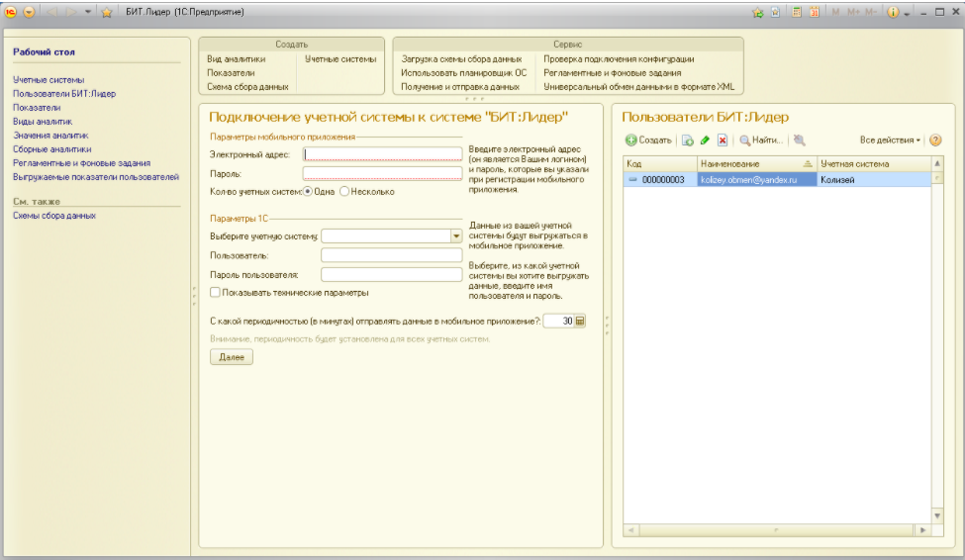The width and height of the screenshot is (965, 560).
Task: Select the Колизей cell in users table
Action: point(874,180)
